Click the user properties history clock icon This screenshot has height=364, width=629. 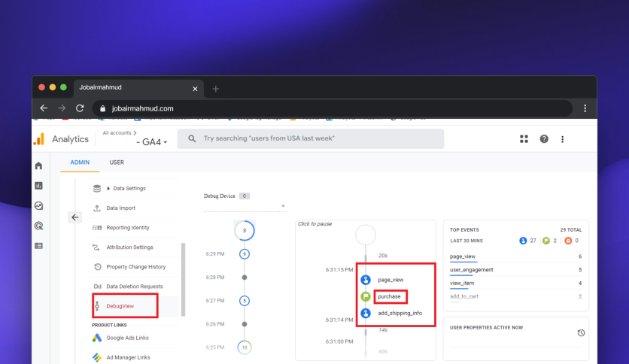pos(581,333)
